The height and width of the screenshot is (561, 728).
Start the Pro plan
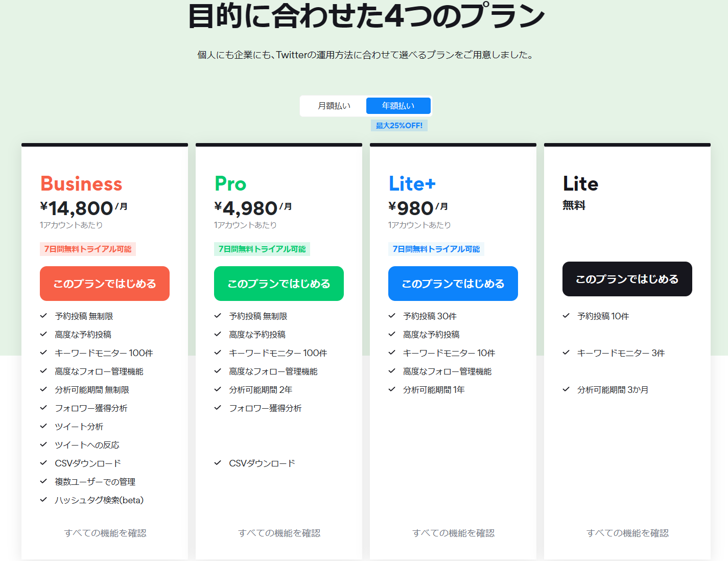[x=279, y=284]
